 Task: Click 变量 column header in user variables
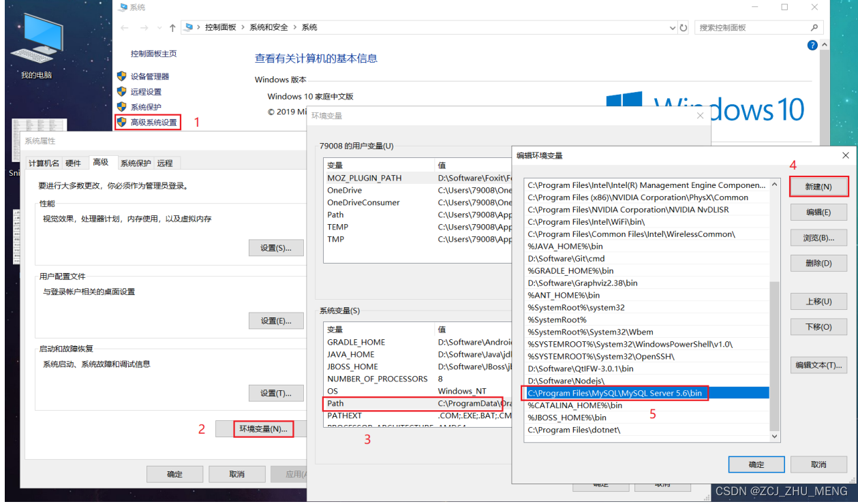(x=379, y=165)
